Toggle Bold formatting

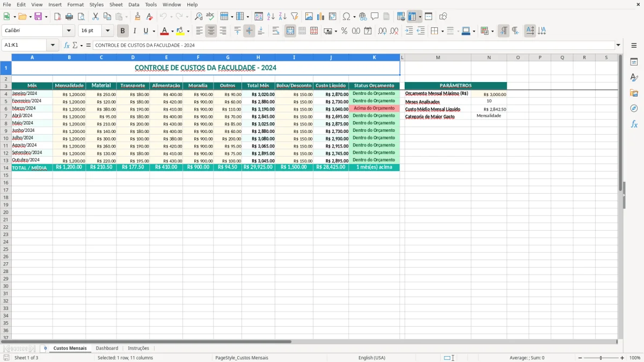pos(123,31)
